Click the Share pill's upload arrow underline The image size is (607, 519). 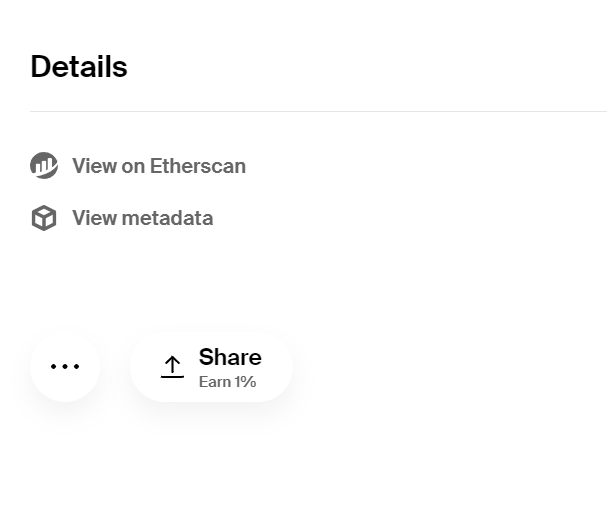[172, 376]
